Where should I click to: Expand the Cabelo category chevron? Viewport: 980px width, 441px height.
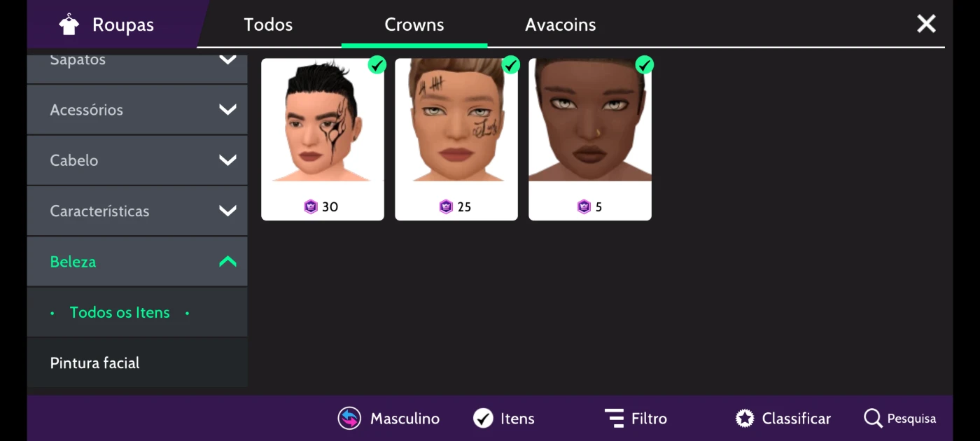(227, 160)
